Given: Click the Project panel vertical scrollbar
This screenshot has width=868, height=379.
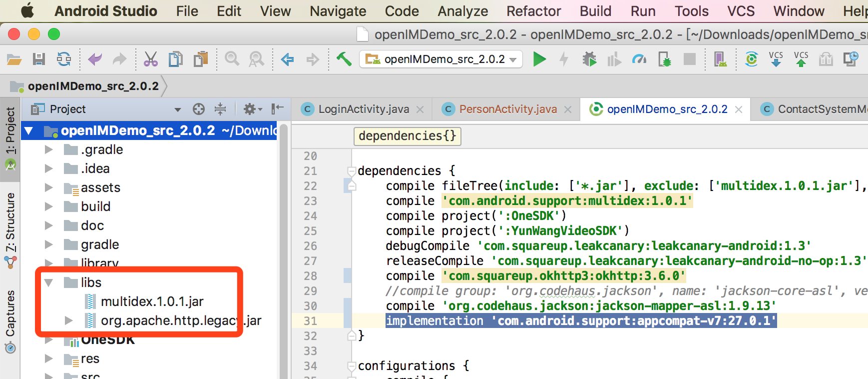Looking at the screenshot, I should click(284, 250).
